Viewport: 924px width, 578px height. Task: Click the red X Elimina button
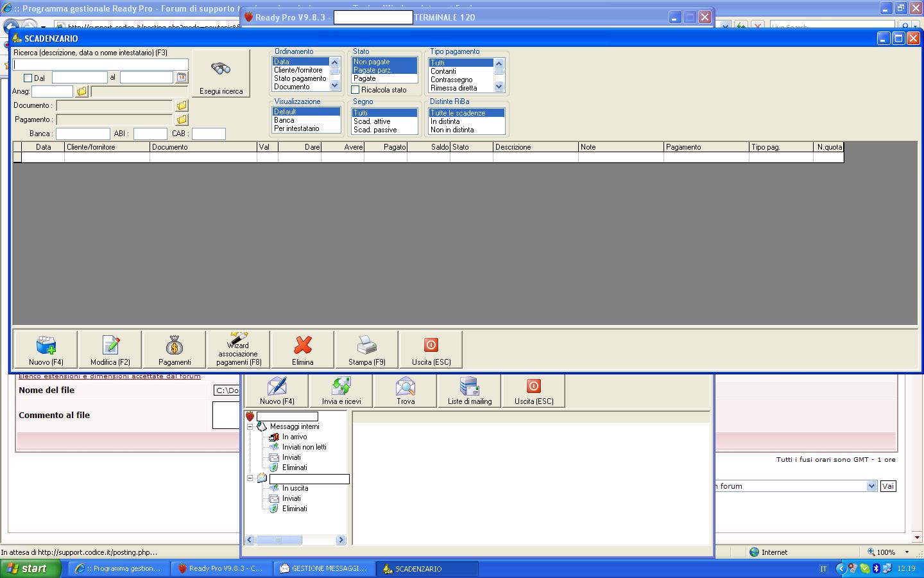pyautogui.click(x=302, y=349)
